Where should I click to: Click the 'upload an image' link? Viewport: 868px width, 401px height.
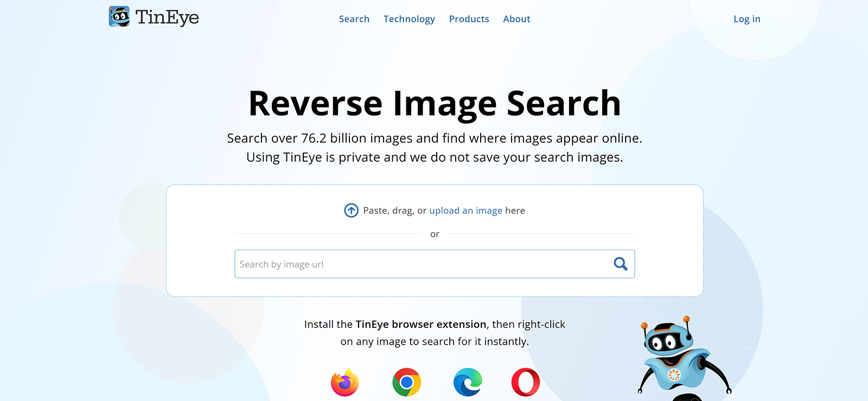tap(466, 211)
